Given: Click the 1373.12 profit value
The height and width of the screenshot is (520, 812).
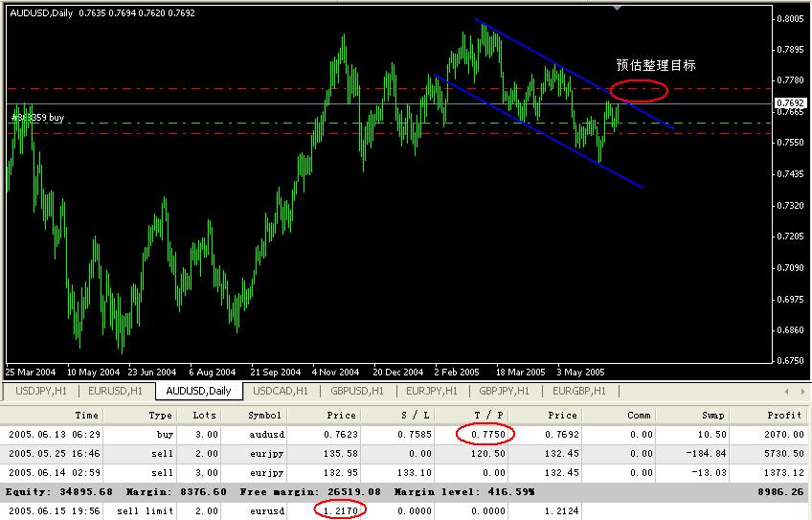Looking at the screenshot, I should pyautogui.click(x=784, y=473).
